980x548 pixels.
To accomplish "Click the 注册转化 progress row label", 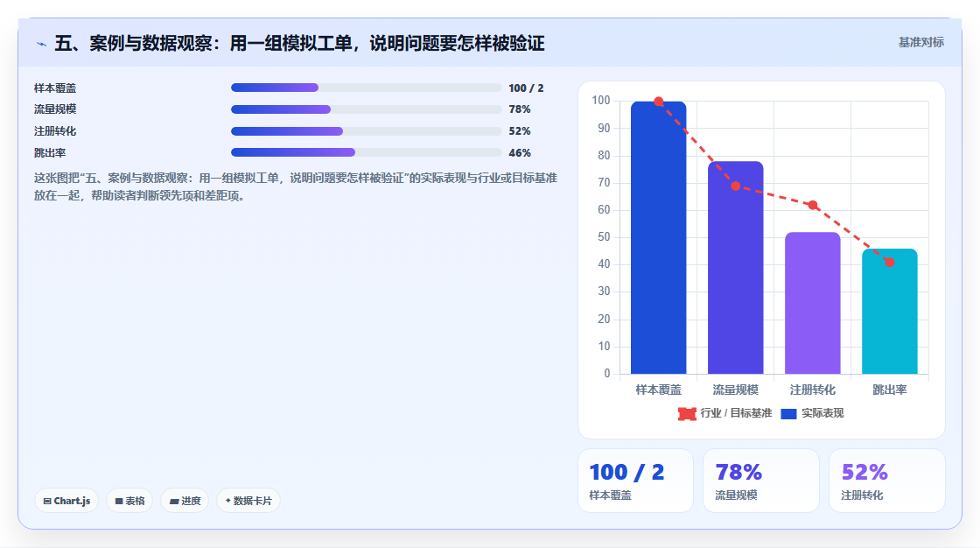I will 55,131.
